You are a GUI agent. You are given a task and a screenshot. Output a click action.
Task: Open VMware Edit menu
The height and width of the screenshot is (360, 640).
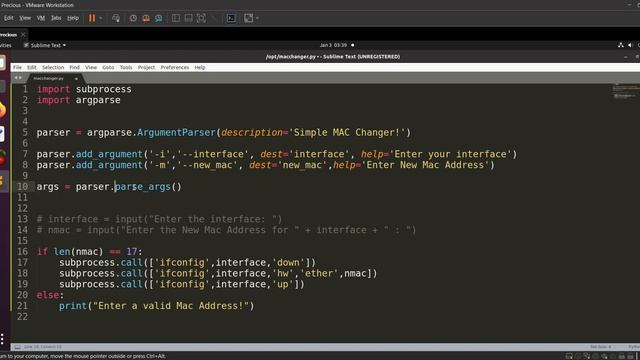click(x=9, y=18)
